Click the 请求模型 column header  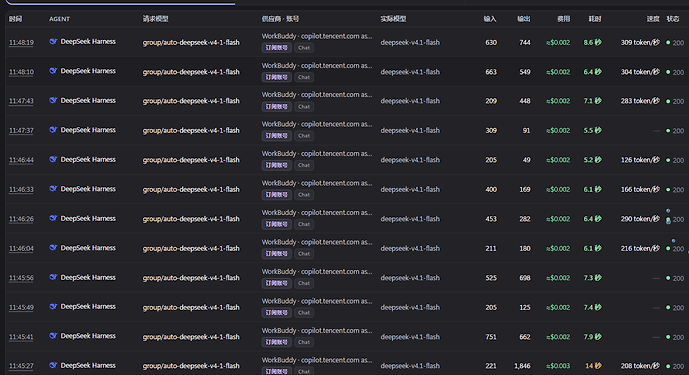156,19
